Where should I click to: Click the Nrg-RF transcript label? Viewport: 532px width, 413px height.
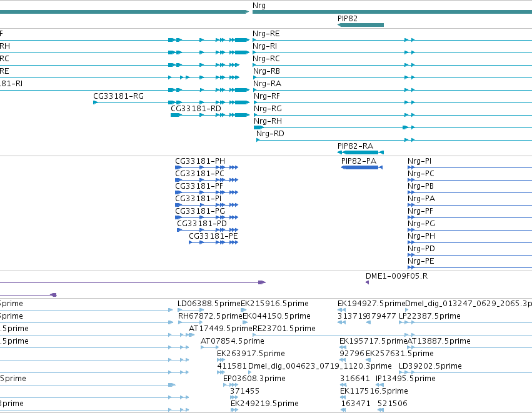267,96
